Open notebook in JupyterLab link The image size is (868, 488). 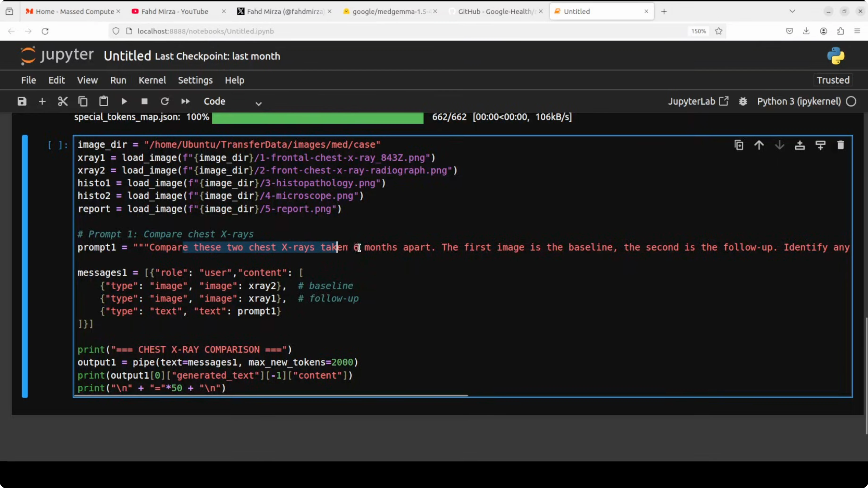698,101
